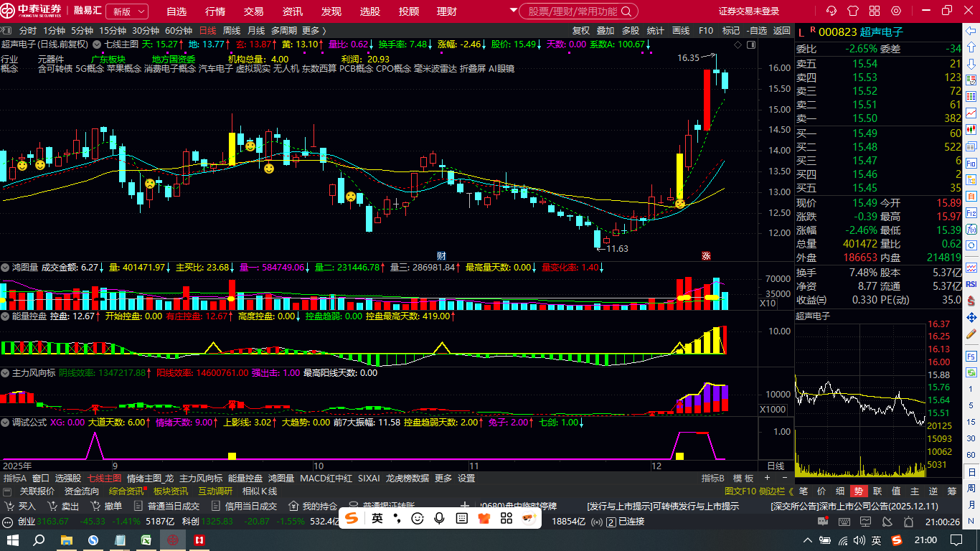Expand the dropdown arrow left of search box
The image size is (980, 551).
514,11
